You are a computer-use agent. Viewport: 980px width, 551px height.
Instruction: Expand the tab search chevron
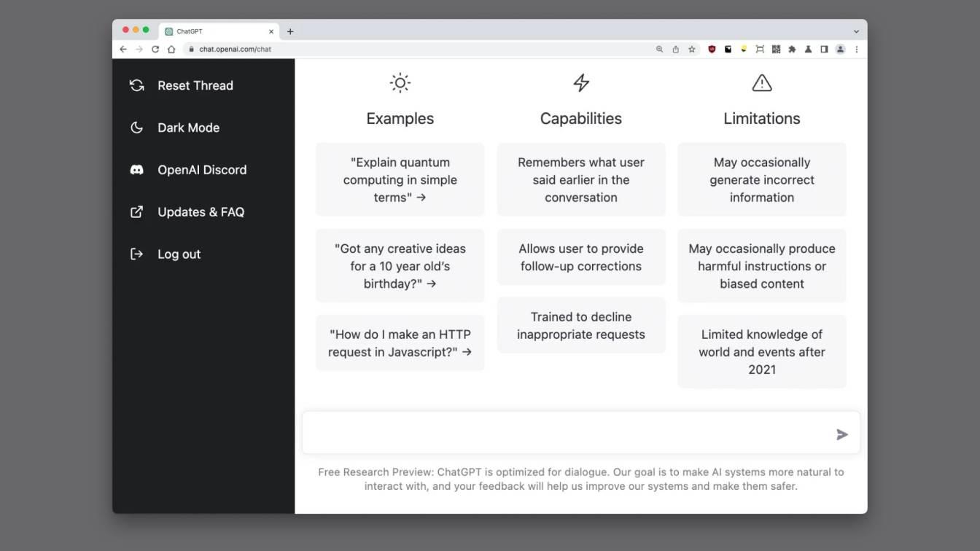coord(856,31)
